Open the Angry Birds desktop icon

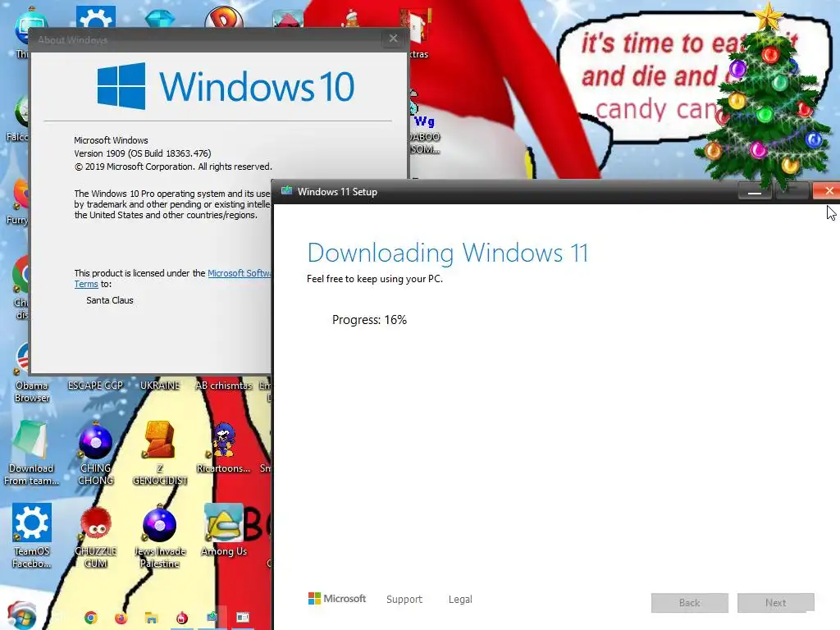tap(288, 18)
